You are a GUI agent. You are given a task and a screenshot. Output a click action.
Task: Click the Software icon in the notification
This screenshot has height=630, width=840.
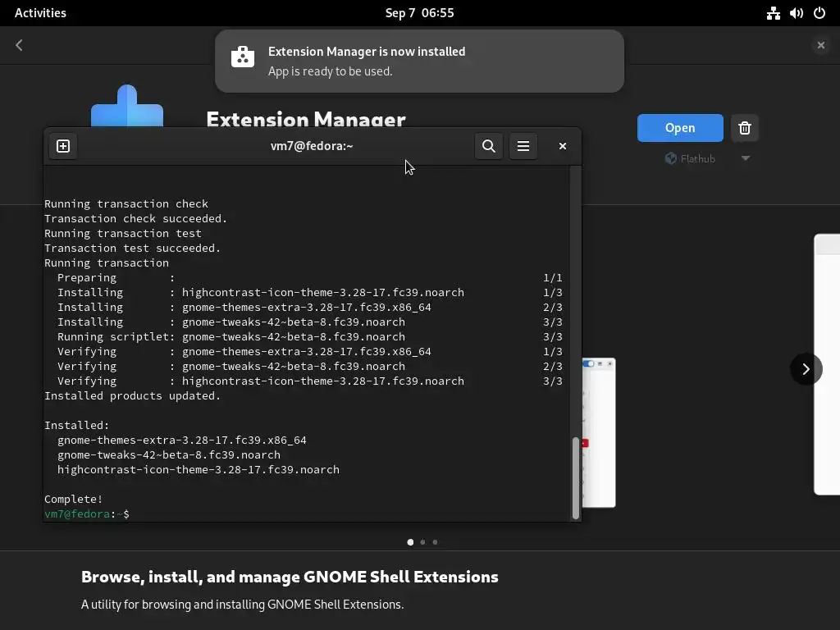click(243, 57)
